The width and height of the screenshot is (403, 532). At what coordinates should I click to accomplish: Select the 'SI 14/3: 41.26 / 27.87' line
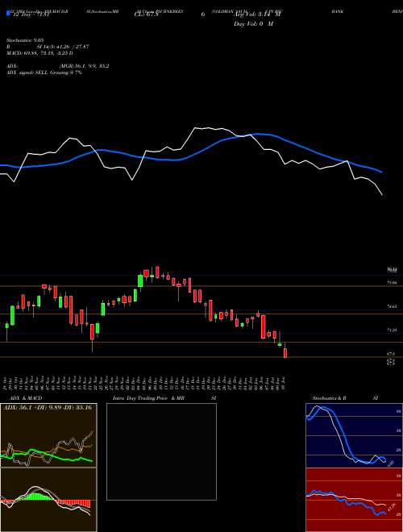pyautogui.click(x=63, y=47)
